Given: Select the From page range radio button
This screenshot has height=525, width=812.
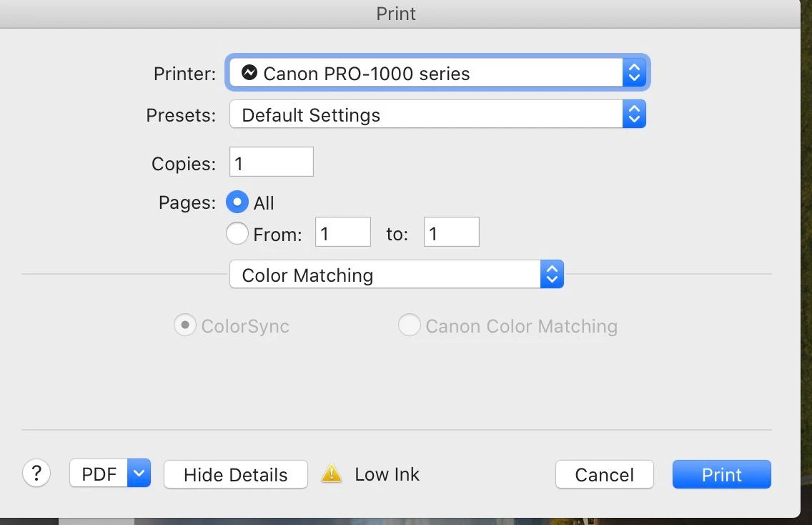Looking at the screenshot, I should tap(237, 233).
